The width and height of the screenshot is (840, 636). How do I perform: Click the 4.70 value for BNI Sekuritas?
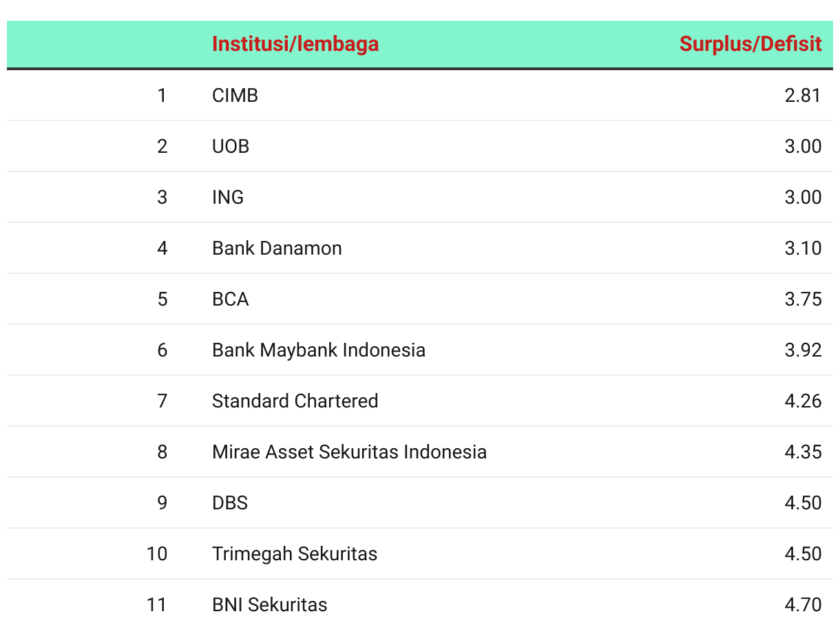(803, 604)
